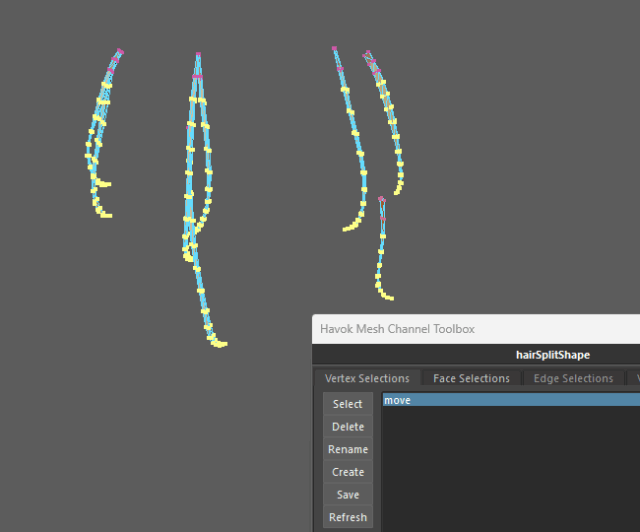Screen dimensions: 640x532
Task: Click the pink top vertex of leftmost hair strand
Action: coord(120,51)
